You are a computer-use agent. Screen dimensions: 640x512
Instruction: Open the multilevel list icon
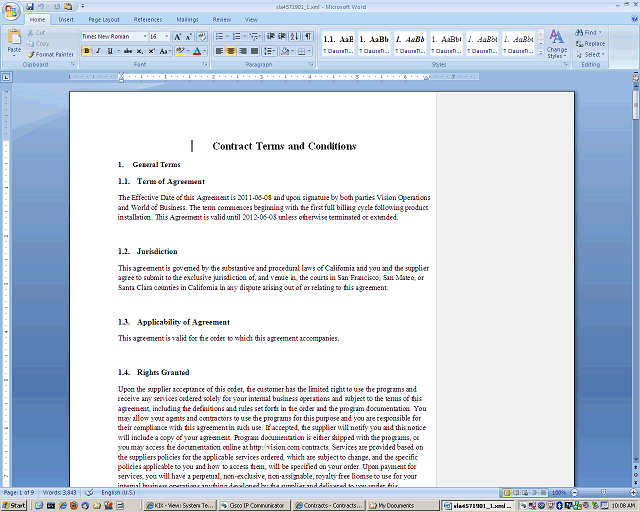[253, 37]
